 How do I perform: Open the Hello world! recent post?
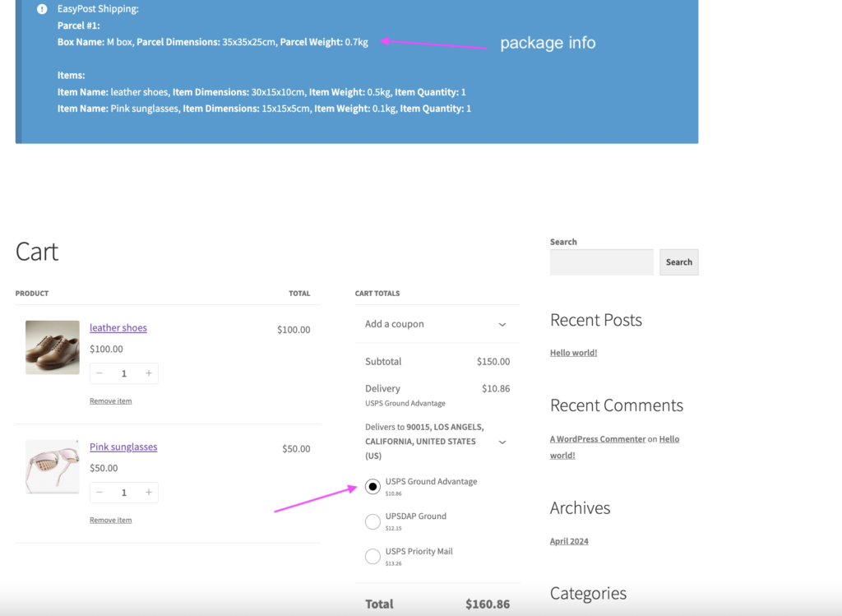(573, 353)
